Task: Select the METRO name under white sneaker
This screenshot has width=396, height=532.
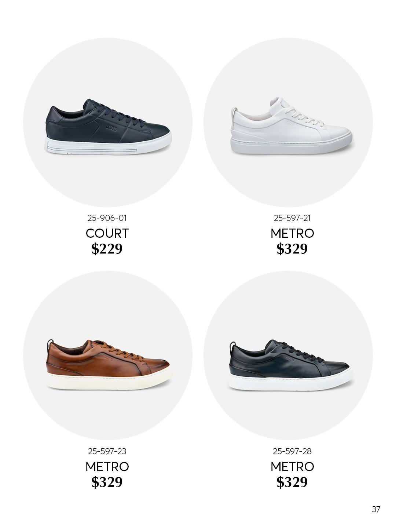Action: [292, 233]
